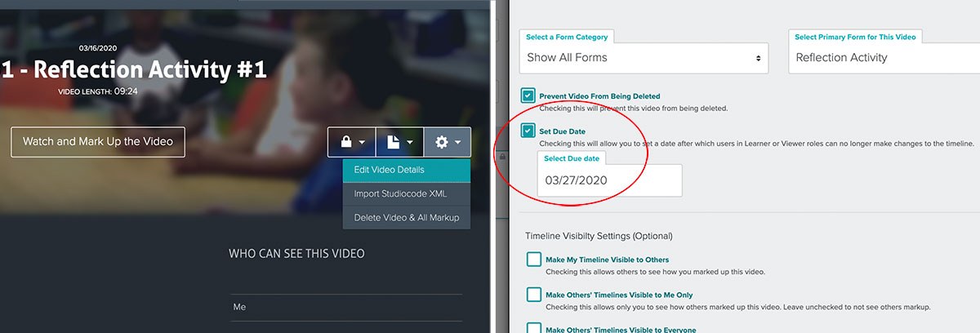The height and width of the screenshot is (333, 980).
Task: Choose Edit Video Details from menu
Action: click(x=407, y=171)
